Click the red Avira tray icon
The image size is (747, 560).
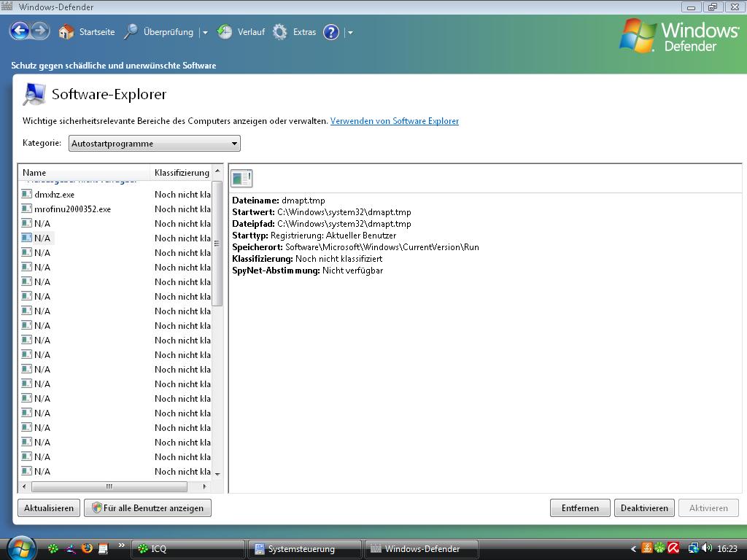(673, 548)
